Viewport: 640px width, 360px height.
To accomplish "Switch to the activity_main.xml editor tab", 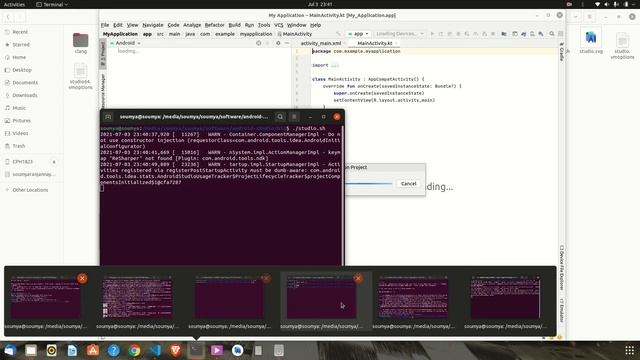I will (321, 43).
